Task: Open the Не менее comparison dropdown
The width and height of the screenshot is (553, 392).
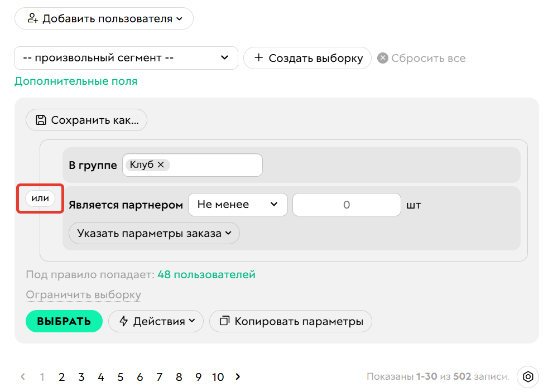Action: [x=238, y=205]
